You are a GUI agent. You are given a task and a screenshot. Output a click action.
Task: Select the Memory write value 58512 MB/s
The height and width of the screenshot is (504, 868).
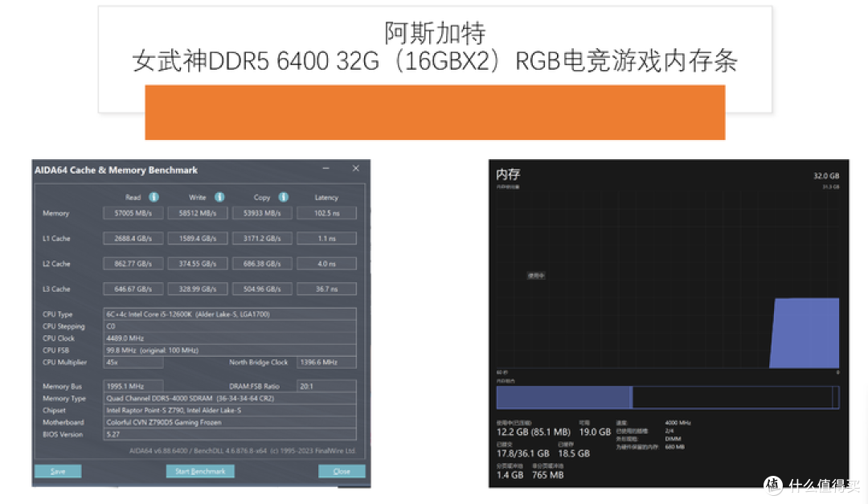click(198, 213)
